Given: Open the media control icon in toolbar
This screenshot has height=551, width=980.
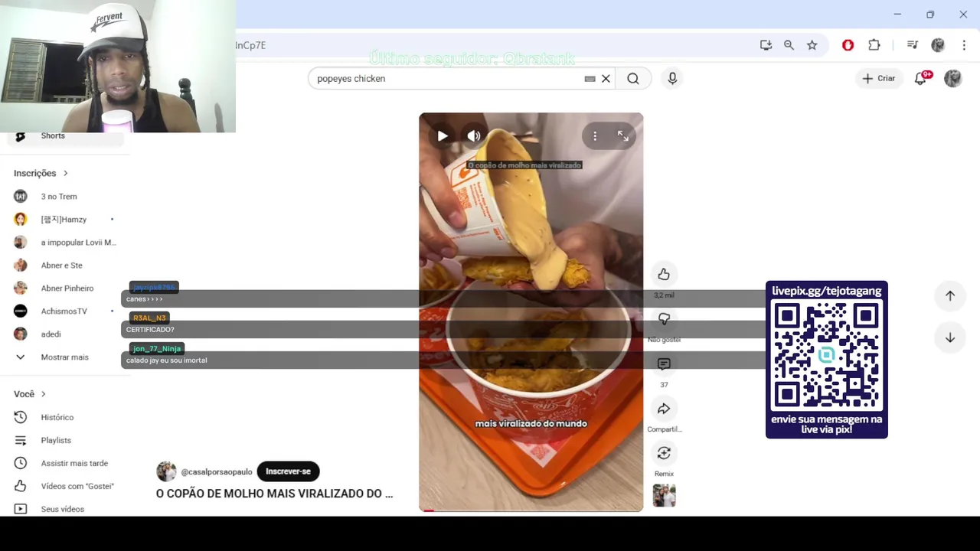Looking at the screenshot, I should pyautogui.click(x=912, y=45).
